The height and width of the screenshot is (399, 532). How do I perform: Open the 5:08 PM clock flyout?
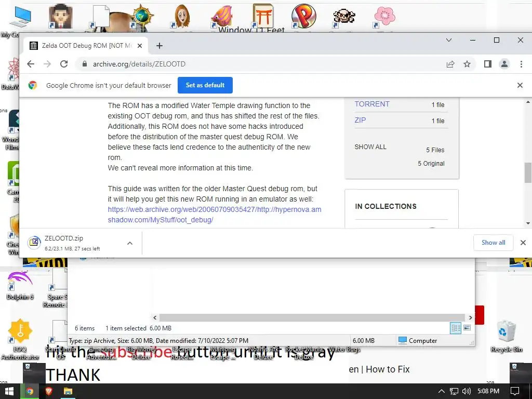[488, 391]
